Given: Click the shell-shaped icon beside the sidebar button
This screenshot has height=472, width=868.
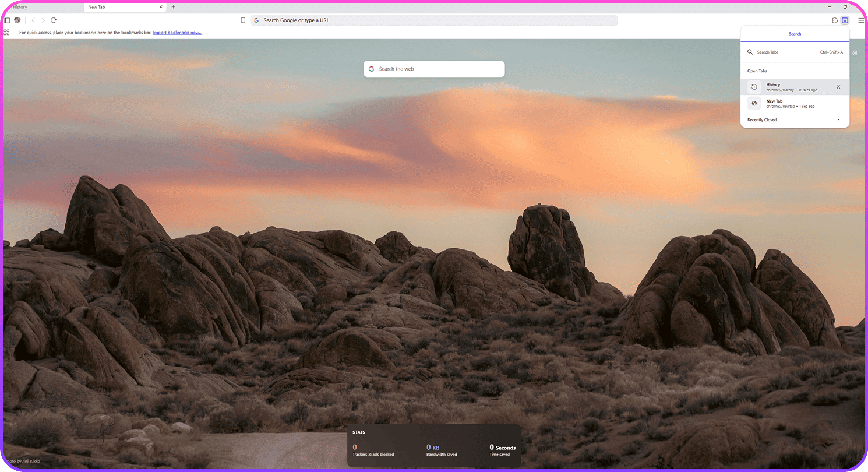Looking at the screenshot, I should 17,20.
